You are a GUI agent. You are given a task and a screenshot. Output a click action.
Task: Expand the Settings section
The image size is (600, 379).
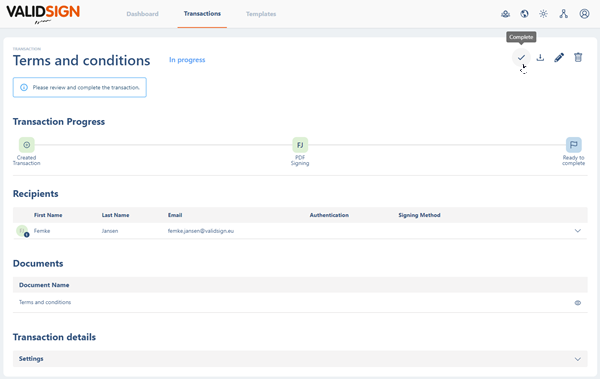click(578, 359)
